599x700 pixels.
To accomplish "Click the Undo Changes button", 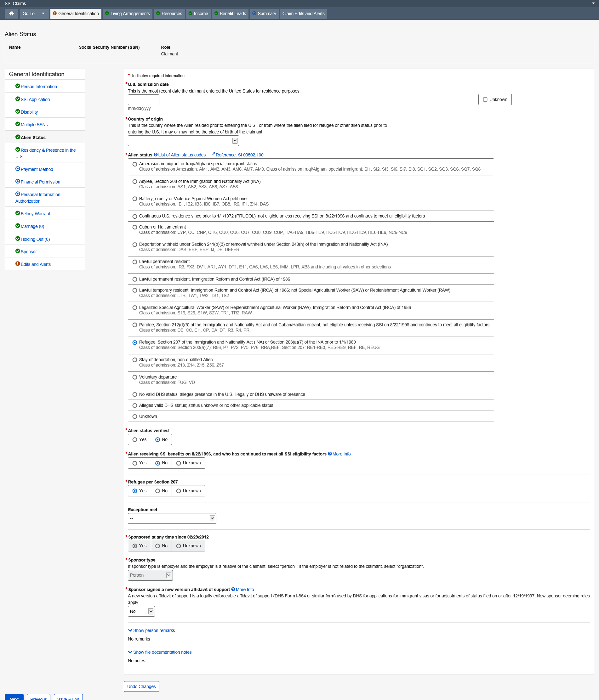I will tap(141, 686).
